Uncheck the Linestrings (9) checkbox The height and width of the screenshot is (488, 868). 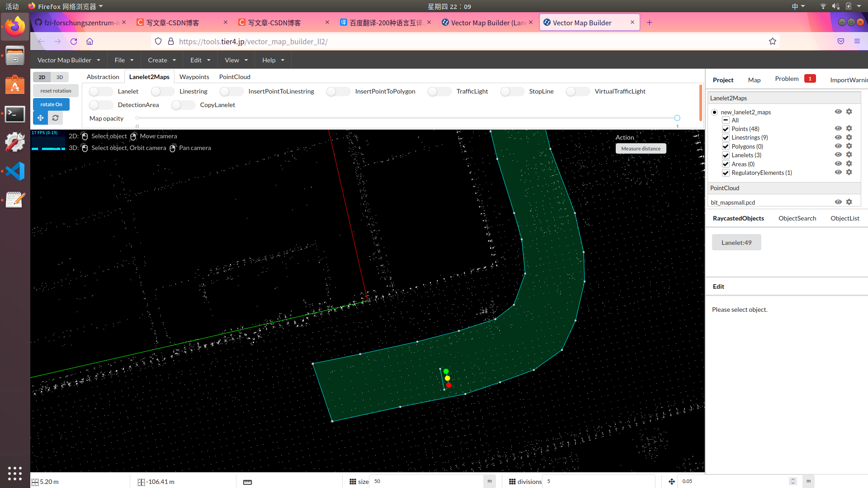[x=726, y=138]
